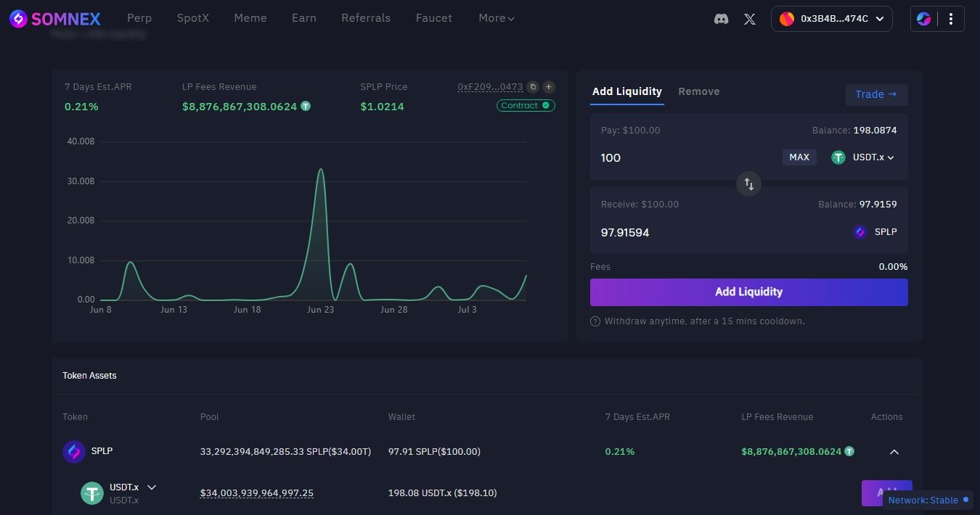Click the Pay amount input field
Screen dimensions: 980x515
682,157
